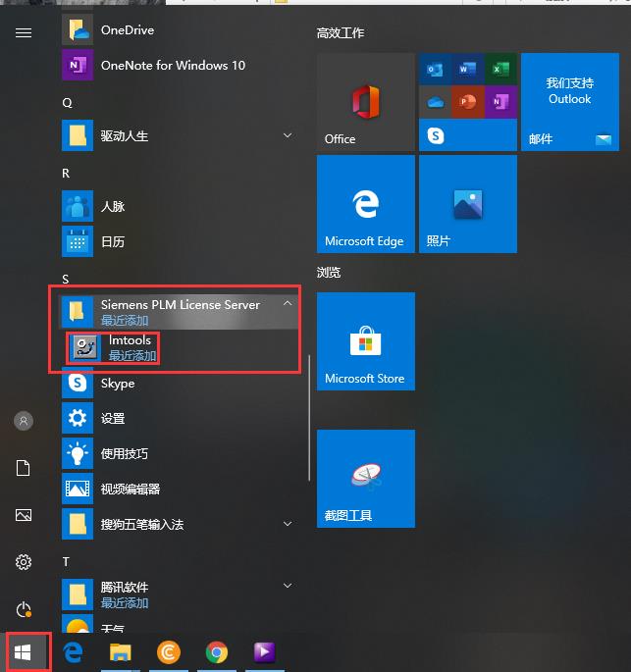Open the 人脉 People app
This screenshot has width=631, height=672.
[180, 206]
